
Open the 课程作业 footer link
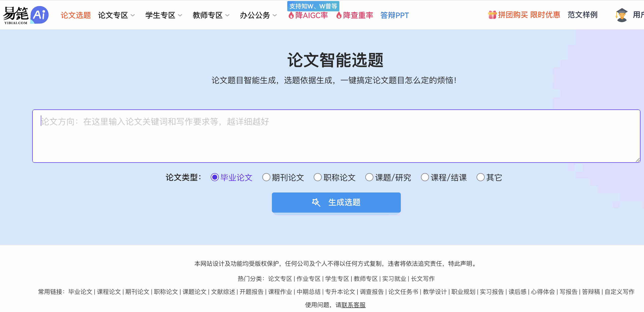click(280, 292)
